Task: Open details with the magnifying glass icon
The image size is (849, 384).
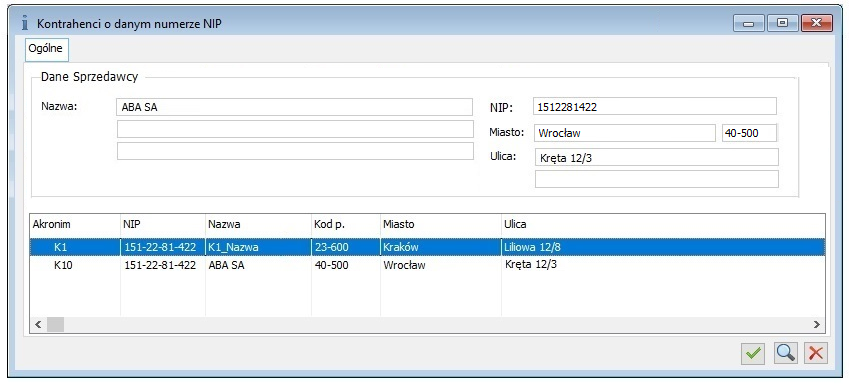Action: tap(785, 354)
